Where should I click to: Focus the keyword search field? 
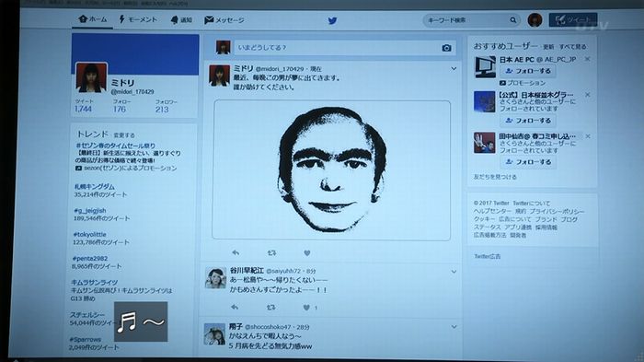pyautogui.click(x=471, y=19)
